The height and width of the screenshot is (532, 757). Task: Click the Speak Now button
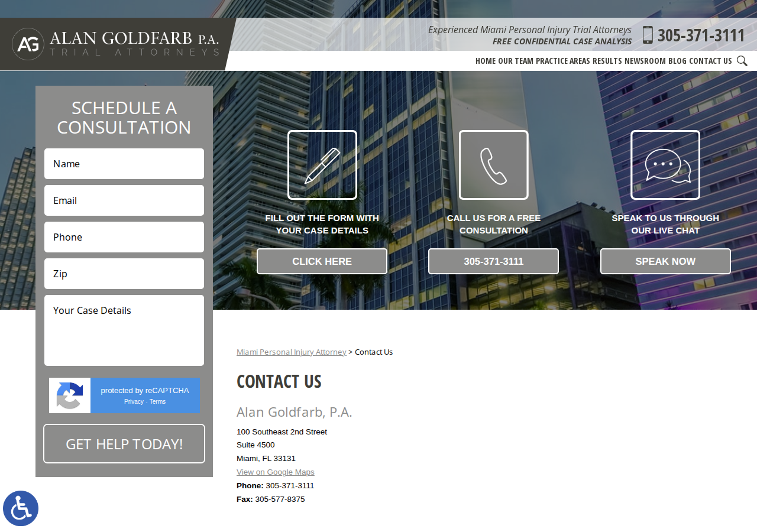click(665, 261)
